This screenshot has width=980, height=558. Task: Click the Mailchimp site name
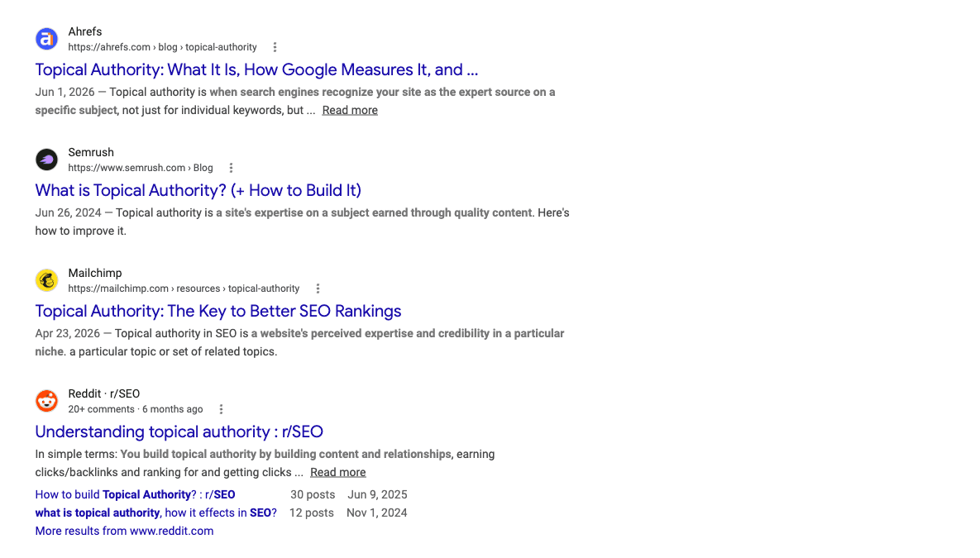pos(95,273)
